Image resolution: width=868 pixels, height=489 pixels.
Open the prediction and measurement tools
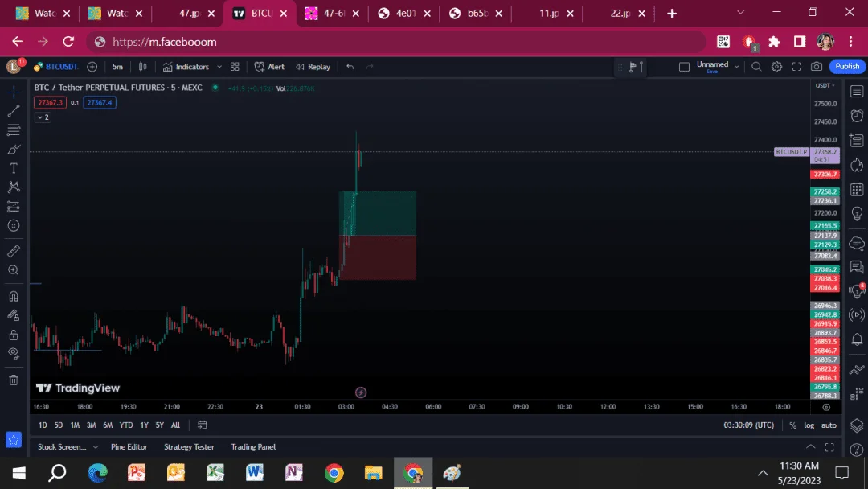click(x=14, y=207)
